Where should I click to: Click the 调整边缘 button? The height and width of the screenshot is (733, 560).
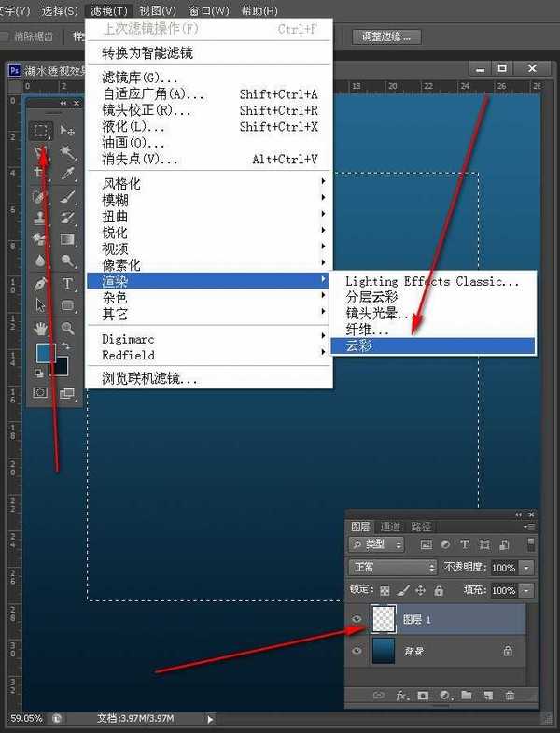tap(386, 36)
